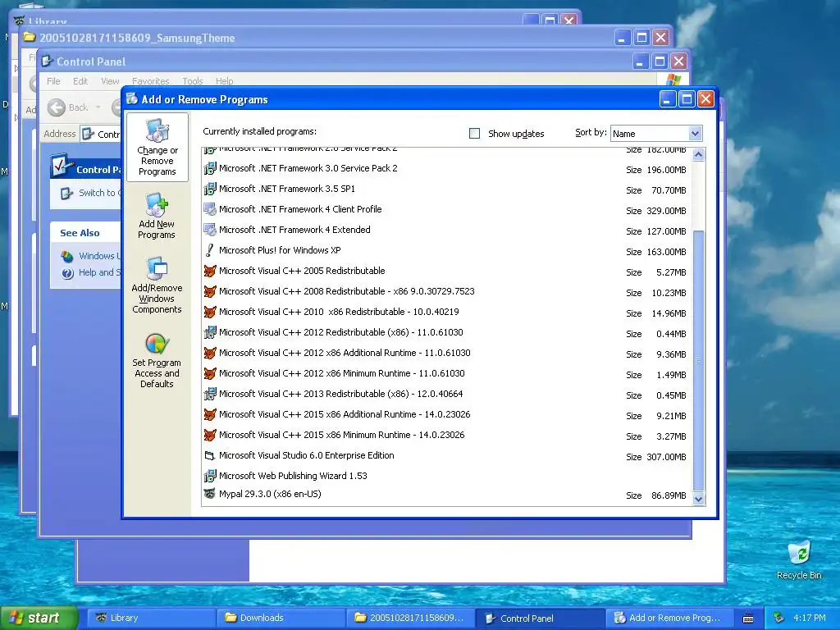Click keyboard icon in system tray
This screenshot has height=630, width=840.
(x=748, y=619)
